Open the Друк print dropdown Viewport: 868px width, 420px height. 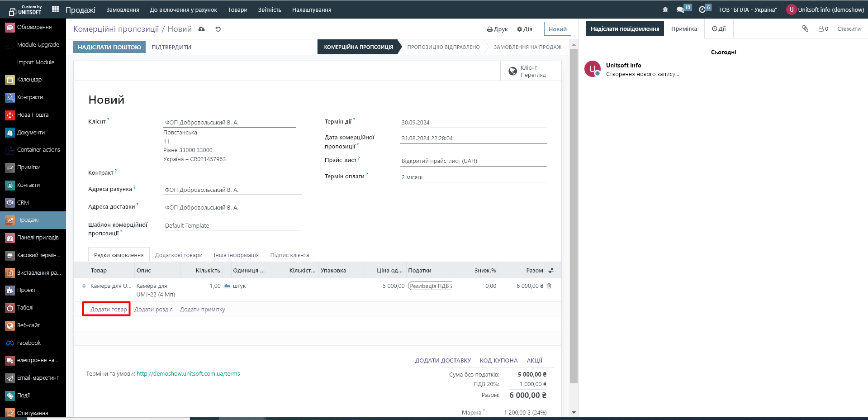tap(497, 29)
